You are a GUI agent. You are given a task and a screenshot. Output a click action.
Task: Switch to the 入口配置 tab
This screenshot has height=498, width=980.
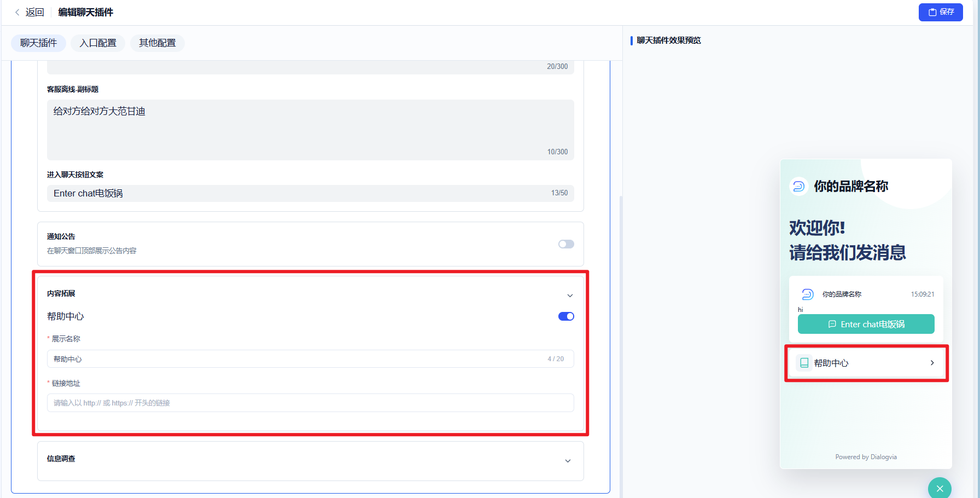coord(98,43)
